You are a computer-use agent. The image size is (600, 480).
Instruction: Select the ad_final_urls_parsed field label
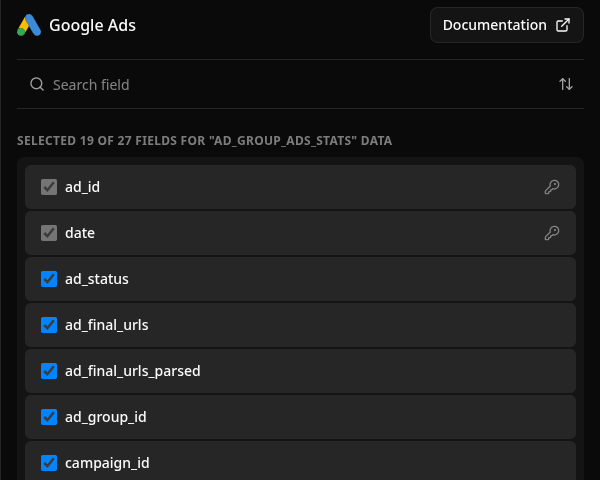pos(133,371)
